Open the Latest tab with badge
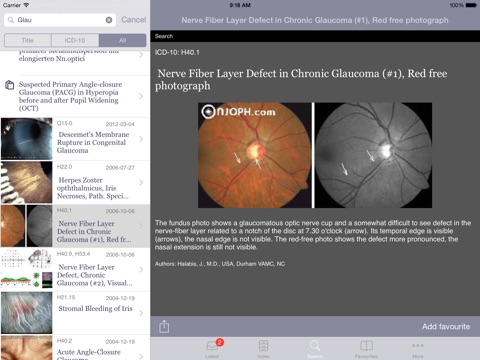The height and width of the screenshot is (360, 480). click(212, 348)
